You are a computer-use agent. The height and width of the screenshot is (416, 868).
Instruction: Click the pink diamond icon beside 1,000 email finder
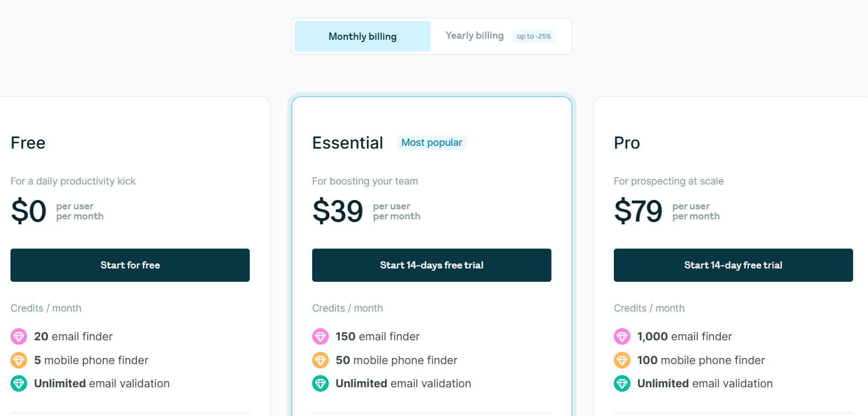coord(622,336)
